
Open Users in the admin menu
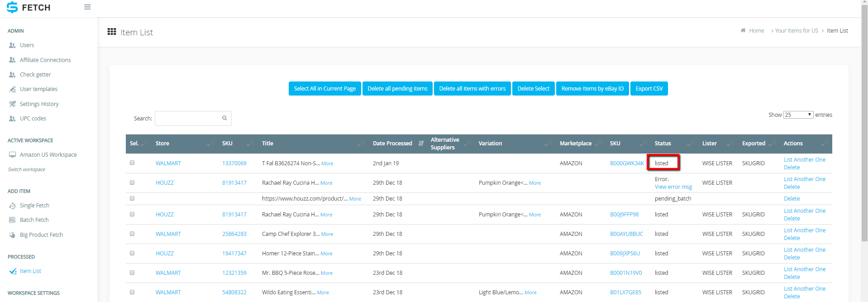point(27,45)
